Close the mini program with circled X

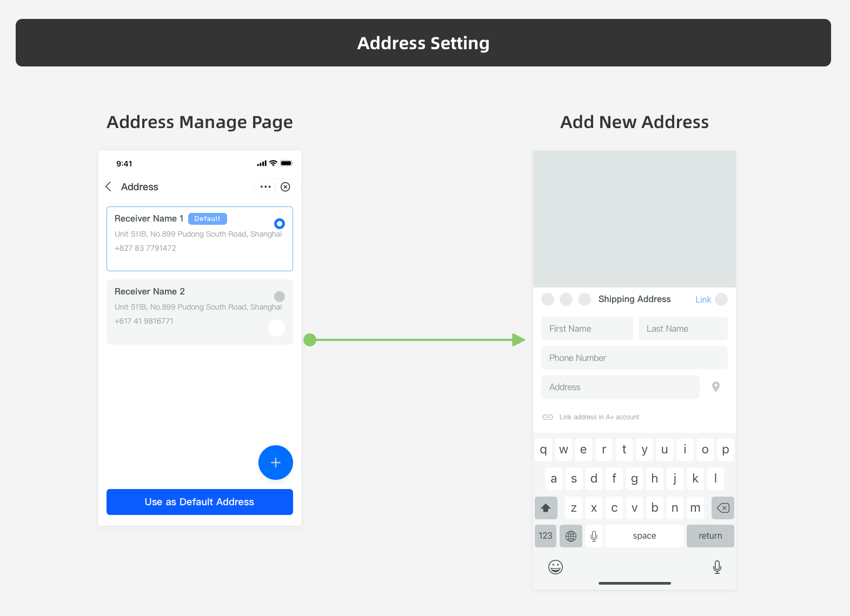(x=285, y=187)
